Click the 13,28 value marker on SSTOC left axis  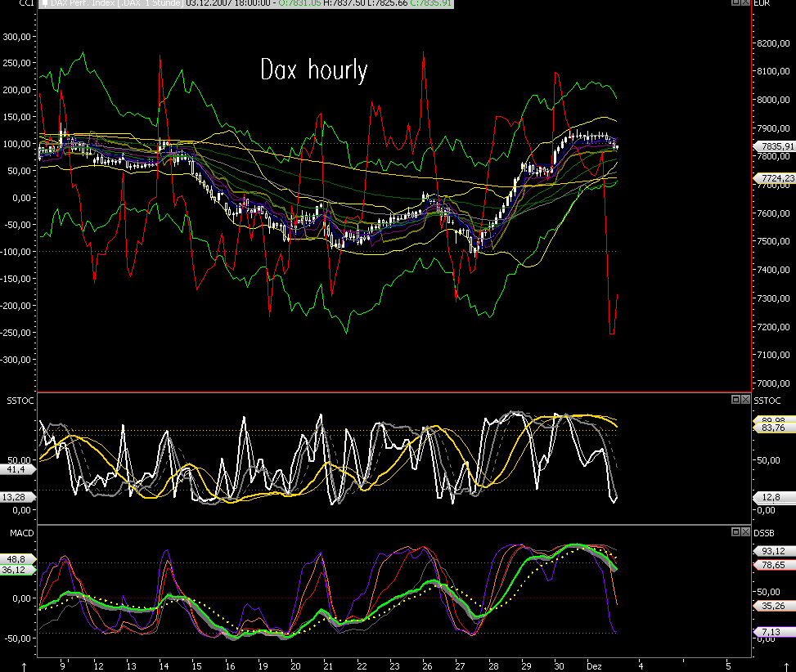coord(17,496)
